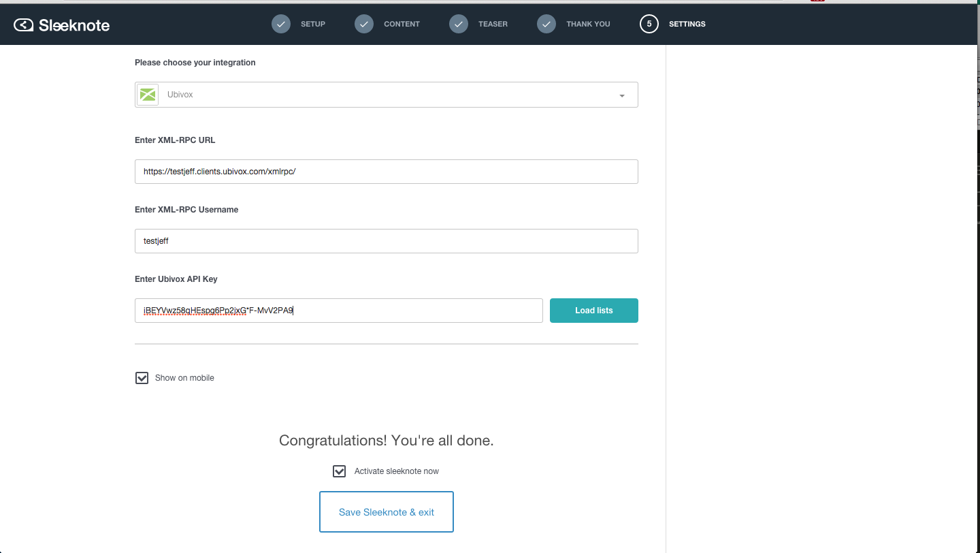Click the Load lists button

coord(594,311)
